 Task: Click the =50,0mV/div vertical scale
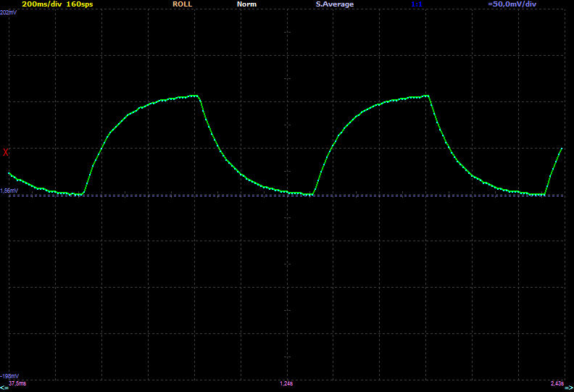coord(512,4)
